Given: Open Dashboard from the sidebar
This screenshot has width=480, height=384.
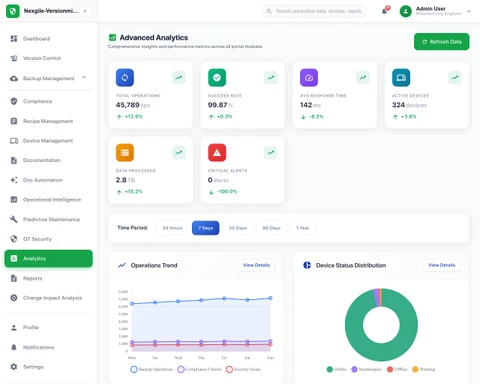Looking at the screenshot, I should [48, 39].
